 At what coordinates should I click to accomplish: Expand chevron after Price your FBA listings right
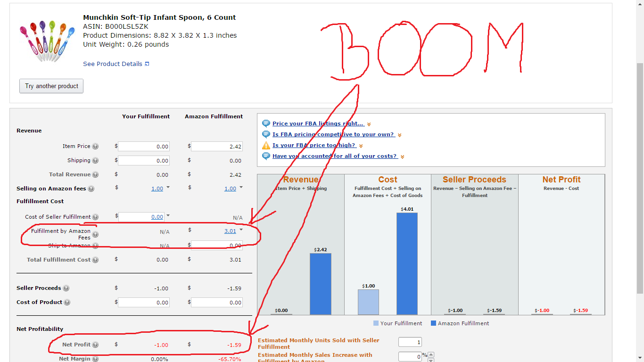369,124
